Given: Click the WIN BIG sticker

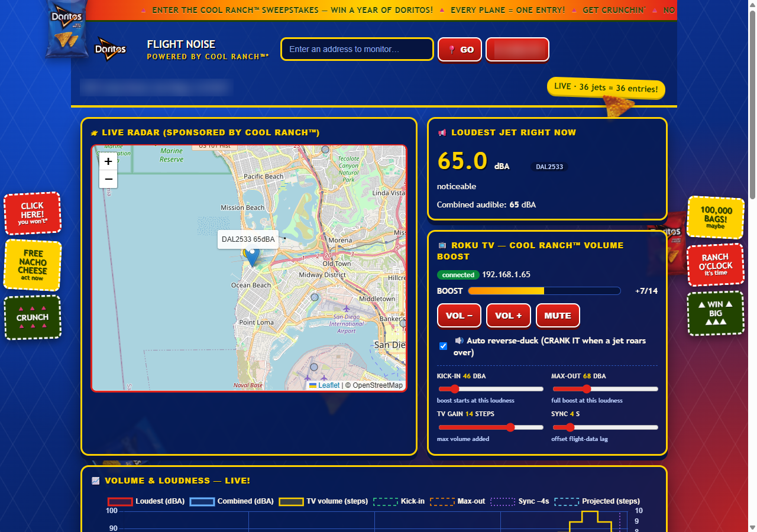Looking at the screenshot, I should 716,313.
